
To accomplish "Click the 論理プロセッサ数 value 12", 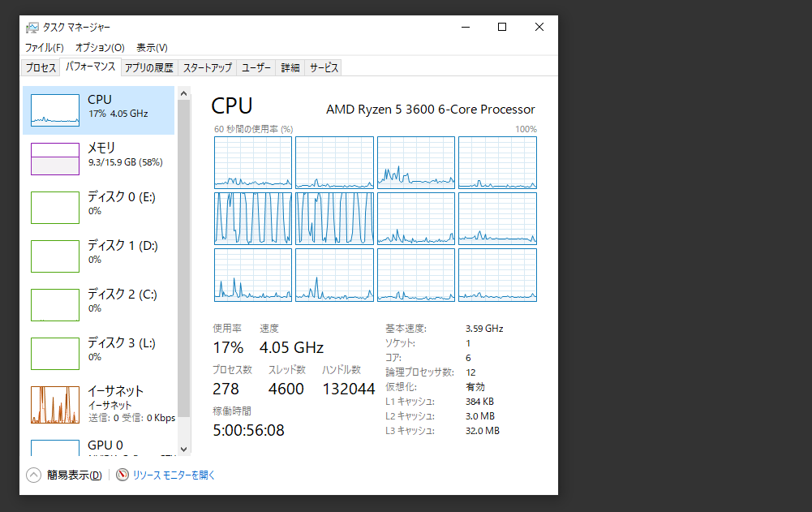I will [x=470, y=372].
